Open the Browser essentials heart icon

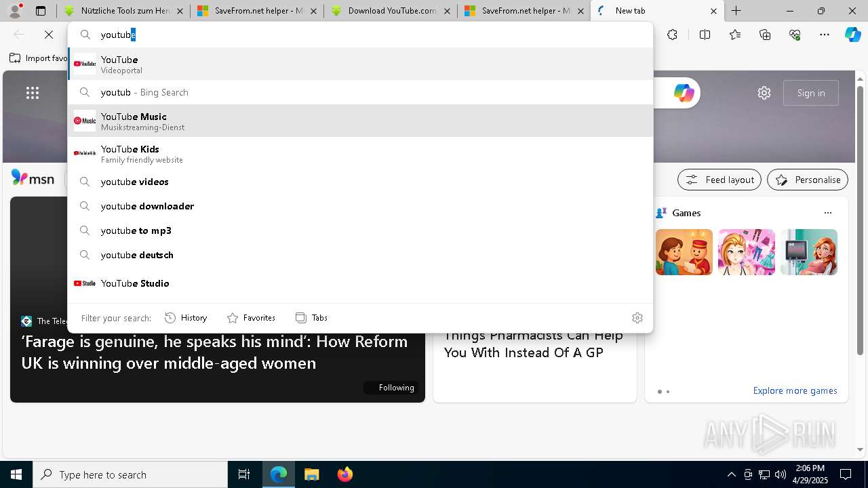pyautogui.click(x=795, y=35)
